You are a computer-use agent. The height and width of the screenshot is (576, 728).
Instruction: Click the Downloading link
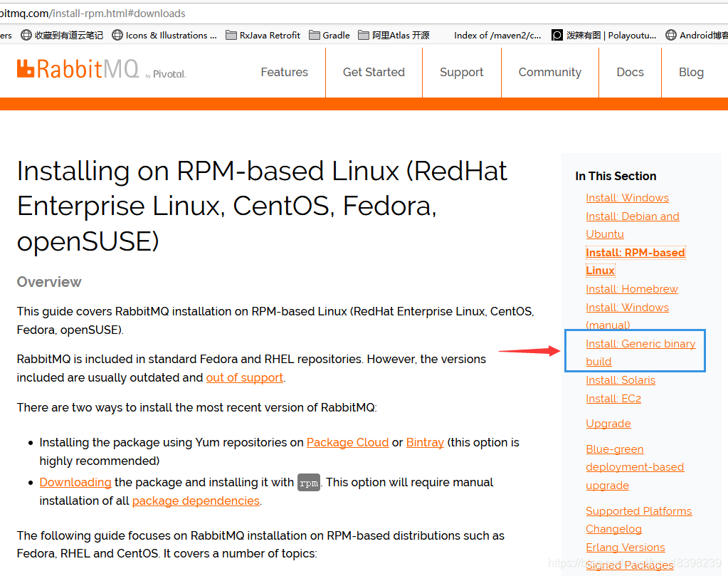pos(75,482)
